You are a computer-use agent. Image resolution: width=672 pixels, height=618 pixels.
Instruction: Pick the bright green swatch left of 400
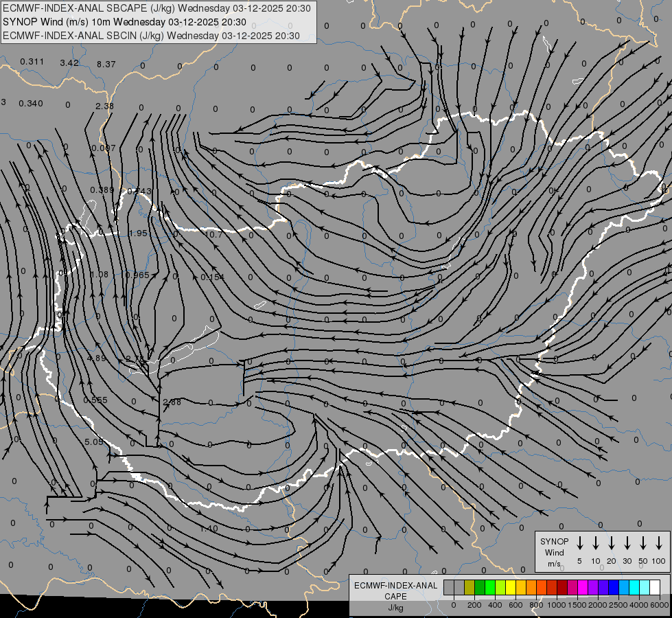click(x=490, y=587)
